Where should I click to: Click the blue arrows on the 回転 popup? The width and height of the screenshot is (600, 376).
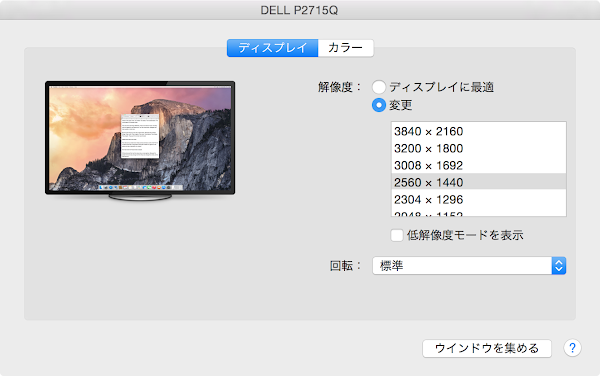pyautogui.click(x=559, y=265)
